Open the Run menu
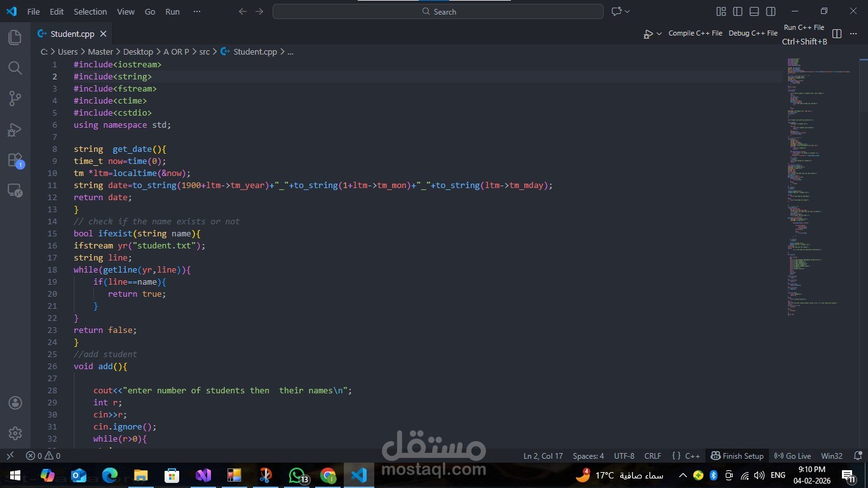868x488 pixels. 172,11
